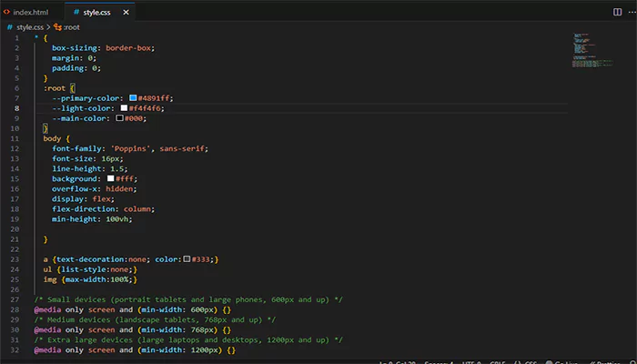Click 'flex-direction: column;' line
Image resolution: width=637 pixels, height=364 pixels.
pos(103,208)
